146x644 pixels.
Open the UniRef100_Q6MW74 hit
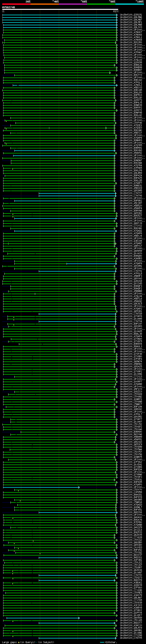(131, 361)
